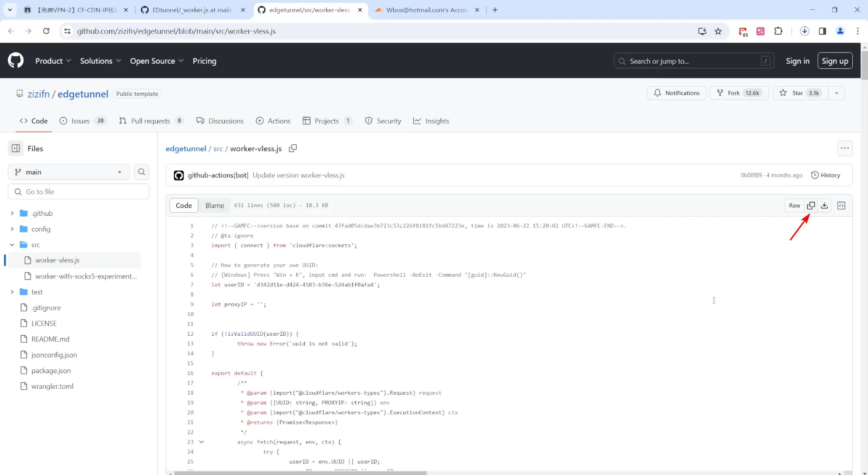Image resolution: width=868 pixels, height=475 pixels.
Task: Expand the config folder
Action: pyautogui.click(x=12, y=229)
